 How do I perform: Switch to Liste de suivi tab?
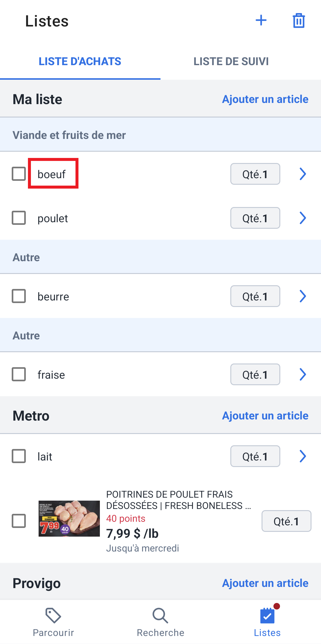coord(231,62)
